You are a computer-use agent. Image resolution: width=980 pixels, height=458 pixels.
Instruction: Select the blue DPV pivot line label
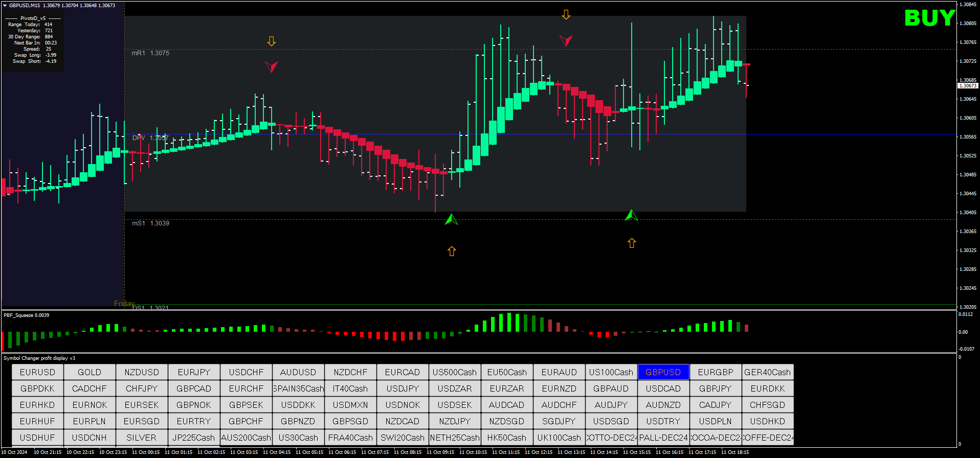pos(150,138)
